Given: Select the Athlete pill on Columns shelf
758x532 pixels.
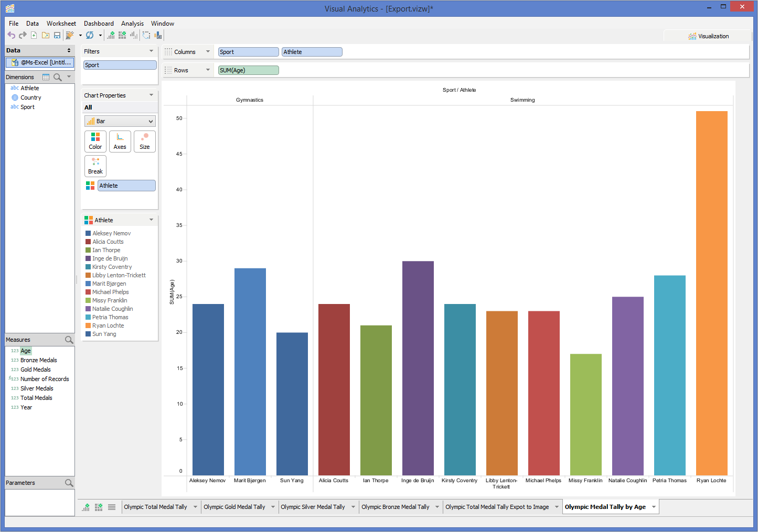Looking at the screenshot, I should point(312,52).
